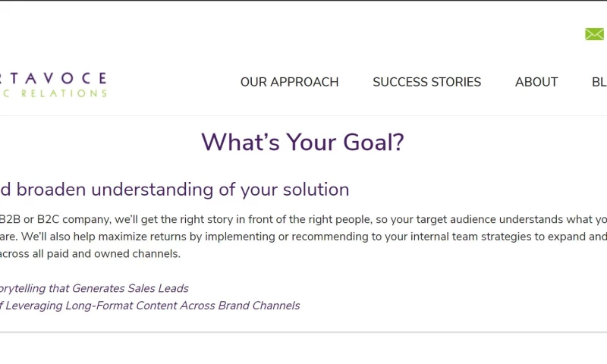
Task: Click the 'What's Your Goal?' heading
Action: (x=302, y=143)
